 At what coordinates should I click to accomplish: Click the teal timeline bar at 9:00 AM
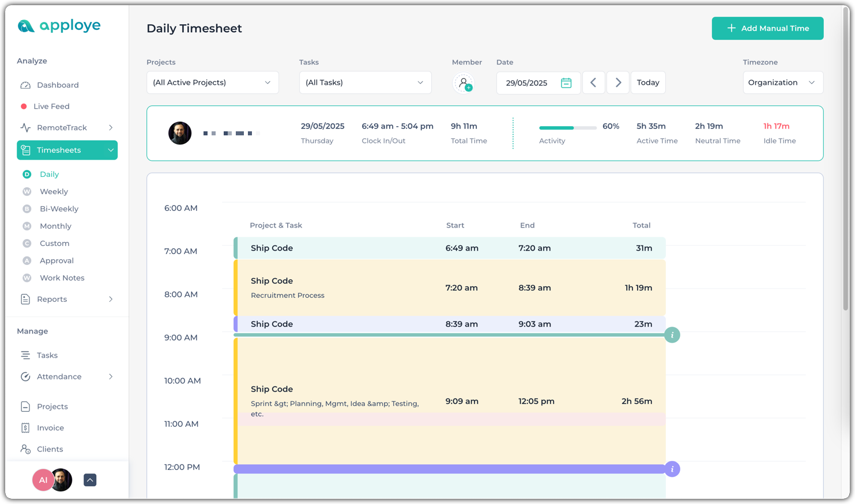pos(449,335)
